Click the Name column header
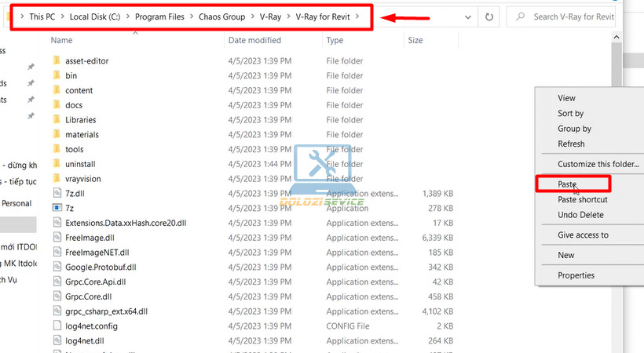 click(61, 40)
